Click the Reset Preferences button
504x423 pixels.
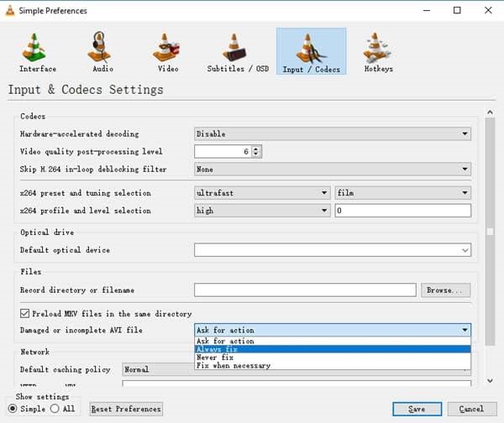click(126, 409)
